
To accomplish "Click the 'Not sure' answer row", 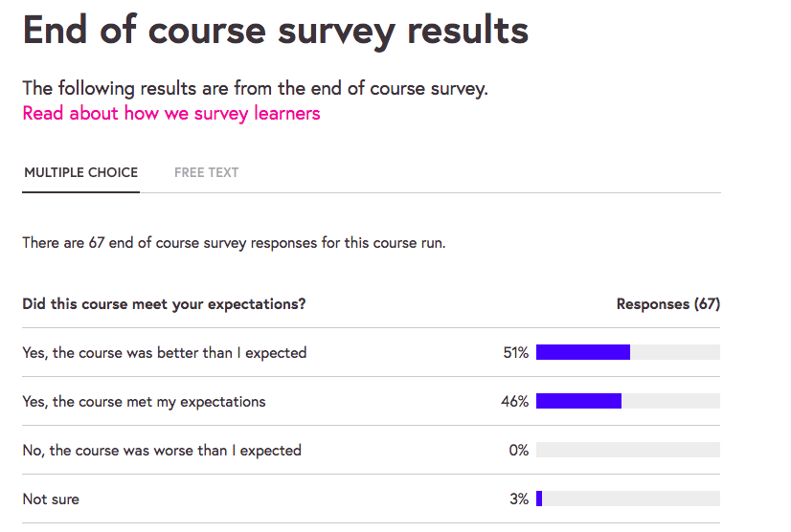I will (51, 499).
